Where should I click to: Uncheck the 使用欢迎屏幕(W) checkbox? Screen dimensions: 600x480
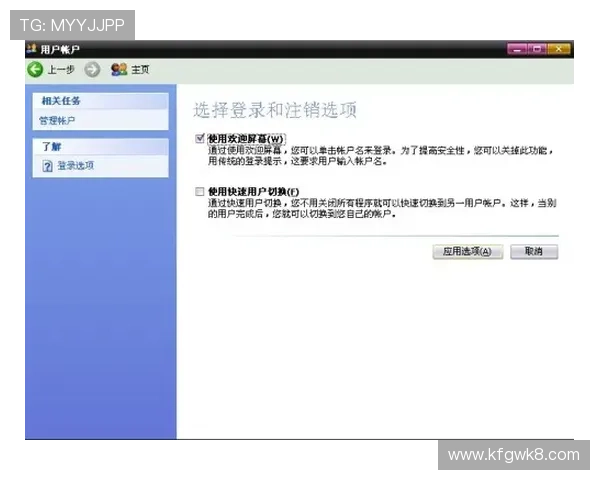click(x=200, y=139)
